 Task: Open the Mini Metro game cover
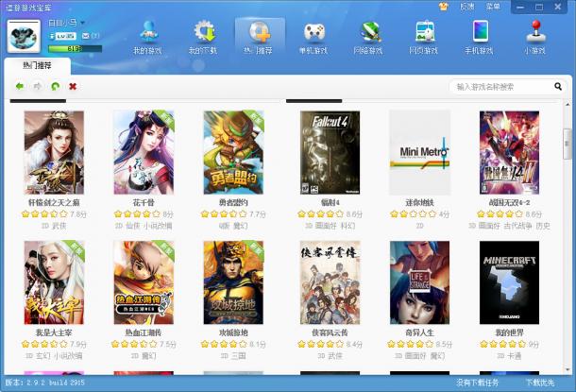[x=420, y=152]
